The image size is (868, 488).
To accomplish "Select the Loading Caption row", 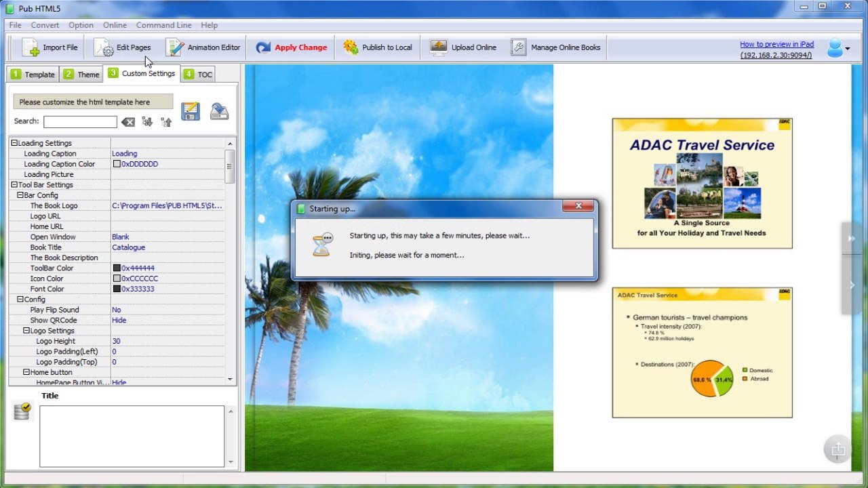I will [x=117, y=154].
